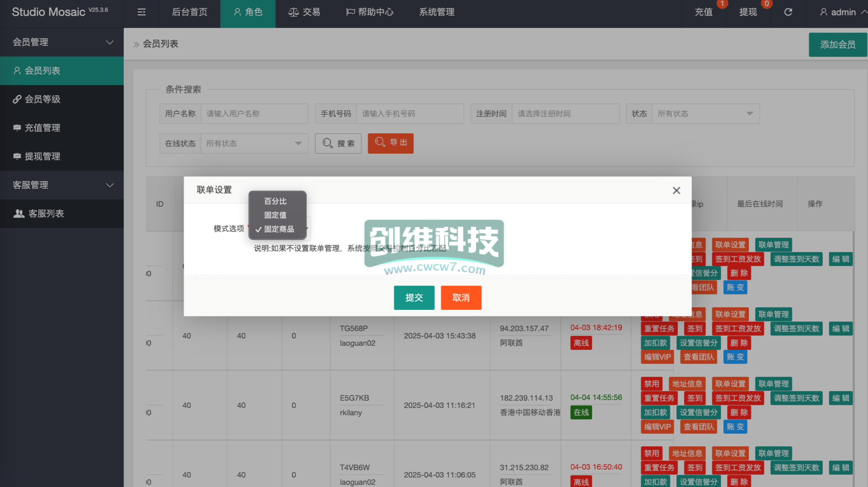Open 会员等级 in the sidebar
Viewport: 868px width, 487px height.
[62, 99]
